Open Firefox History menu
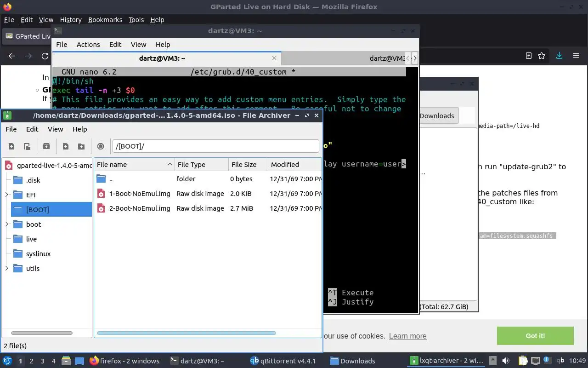Screen dimensions: 588x368 [x=71, y=20]
